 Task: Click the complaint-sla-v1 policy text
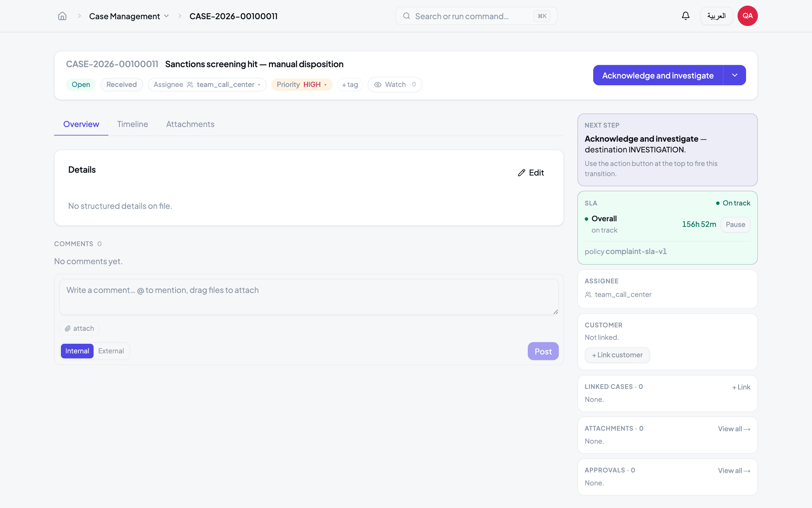click(636, 251)
